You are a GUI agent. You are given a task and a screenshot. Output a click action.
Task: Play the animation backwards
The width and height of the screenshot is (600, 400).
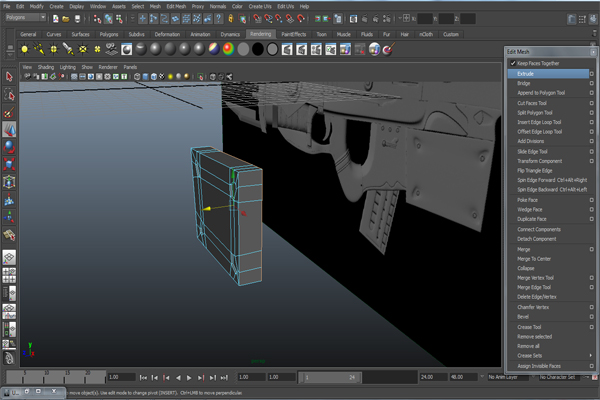coord(178,377)
